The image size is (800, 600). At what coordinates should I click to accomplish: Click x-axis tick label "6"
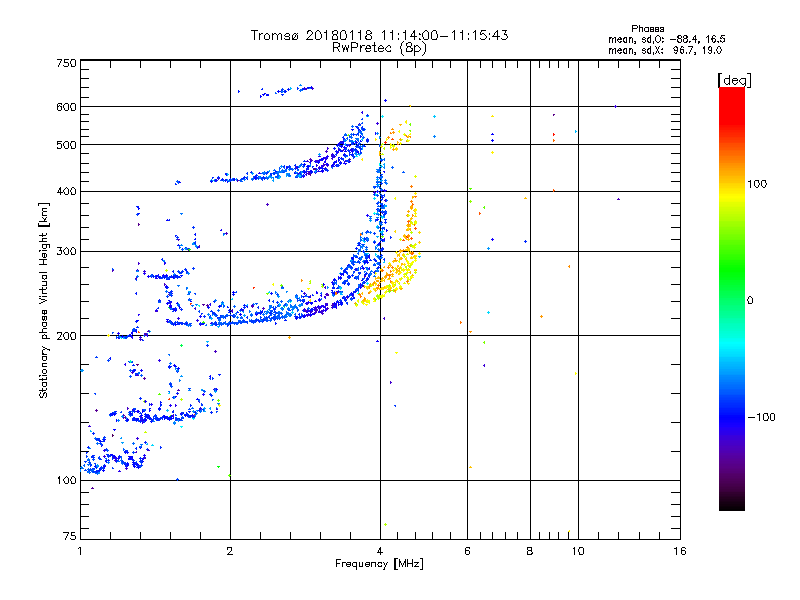click(467, 551)
